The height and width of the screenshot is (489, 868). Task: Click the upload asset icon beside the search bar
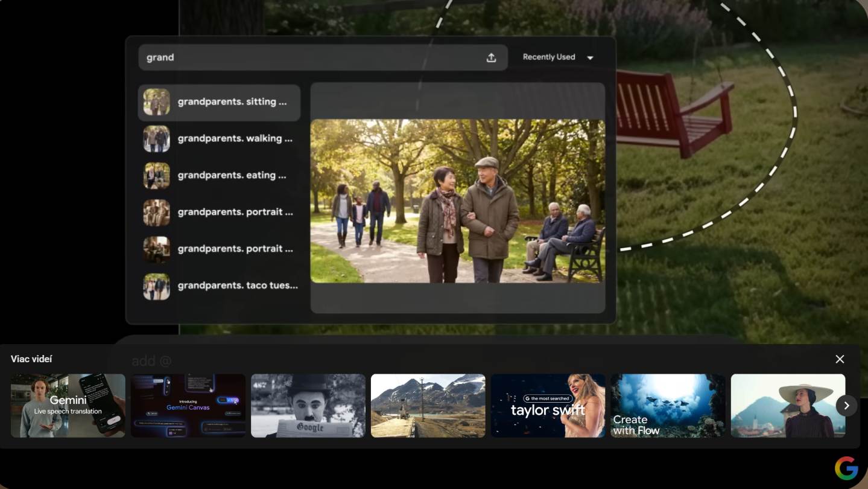tap(491, 57)
